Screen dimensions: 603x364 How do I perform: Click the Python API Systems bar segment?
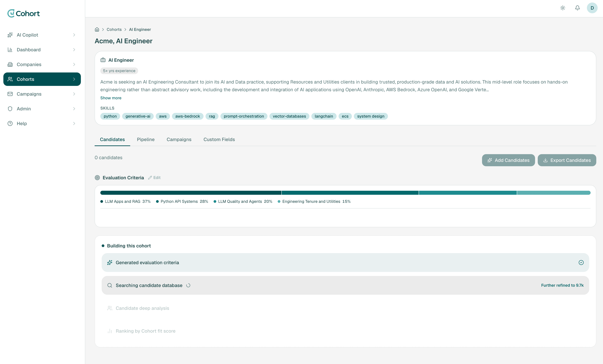tap(350, 193)
